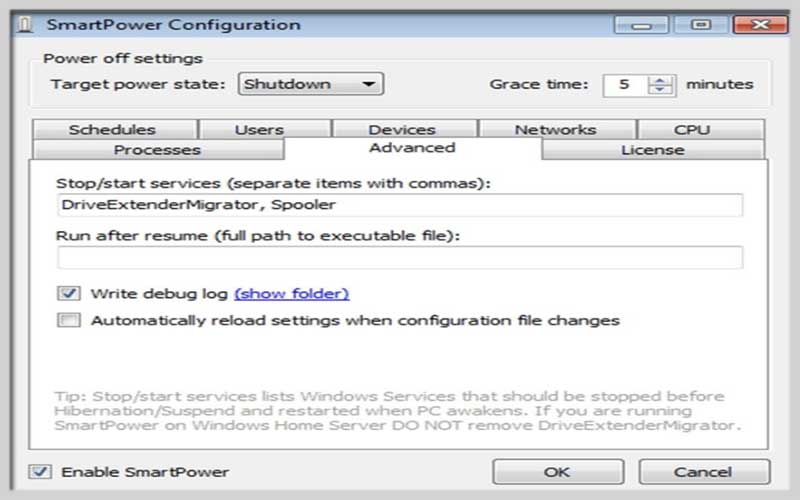Click the grace time minutes value box
Image resolution: width=800 pixels, height=500 pixels.
[x=625, y=85]
